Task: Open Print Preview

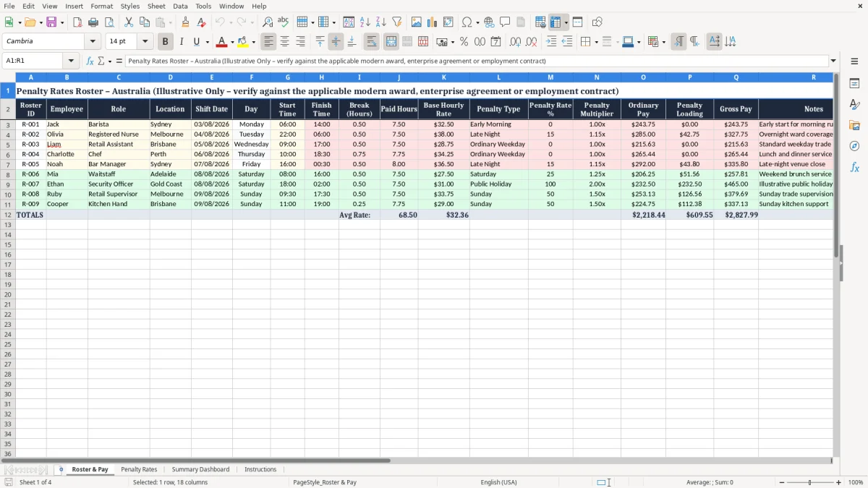Action: click(109, 22)
